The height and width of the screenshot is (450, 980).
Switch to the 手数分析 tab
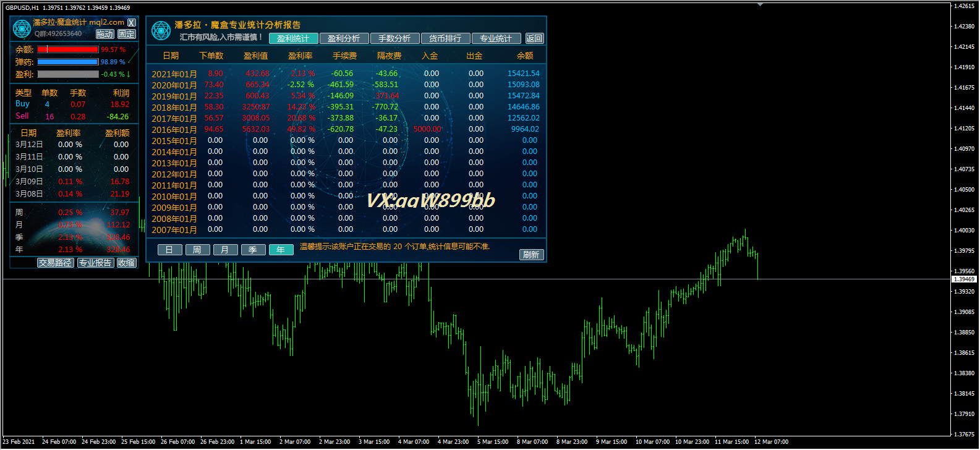point(394,38)
